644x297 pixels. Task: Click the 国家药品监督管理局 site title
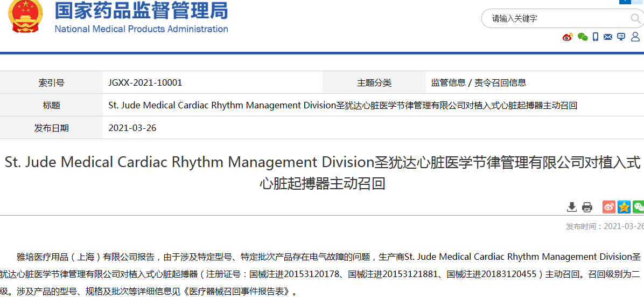pos(141,10)
